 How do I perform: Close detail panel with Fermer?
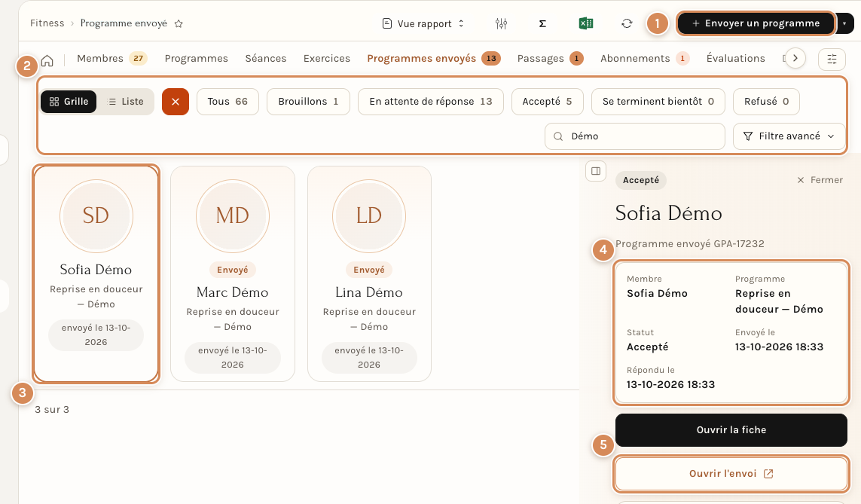click(820, 180)
